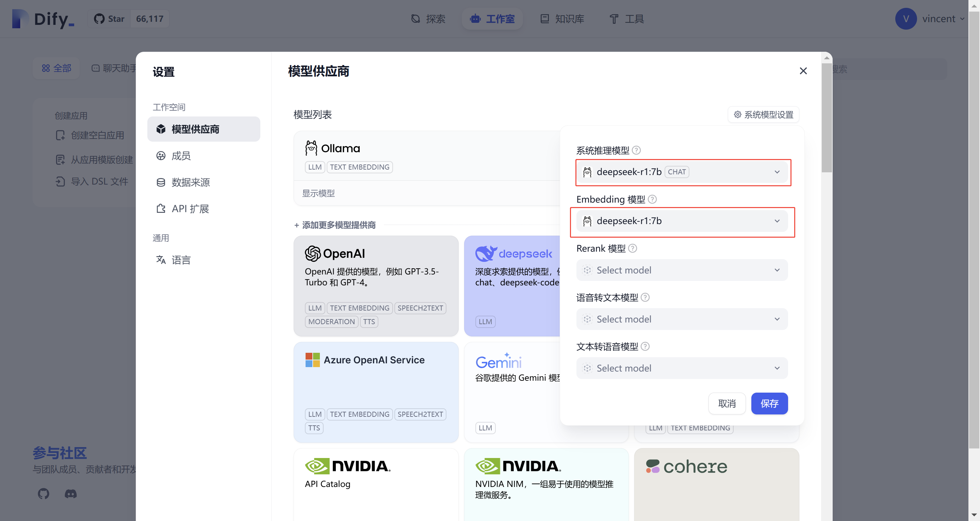Open Embedding 模型 deepseek-r1:7b dropdown
Screen dimensions: 980x521
pos(682,221)
